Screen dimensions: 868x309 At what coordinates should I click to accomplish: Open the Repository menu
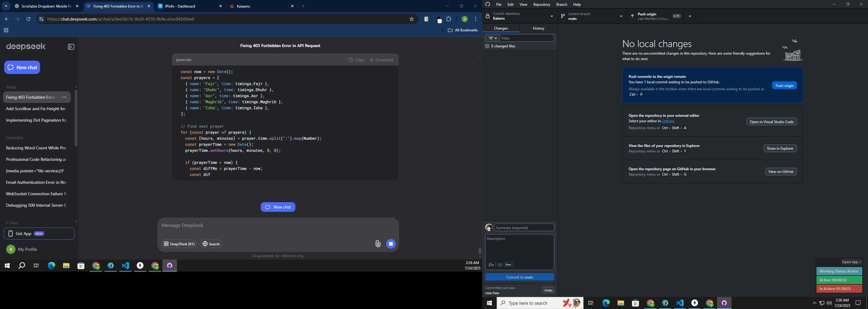(x=542, y=5)
